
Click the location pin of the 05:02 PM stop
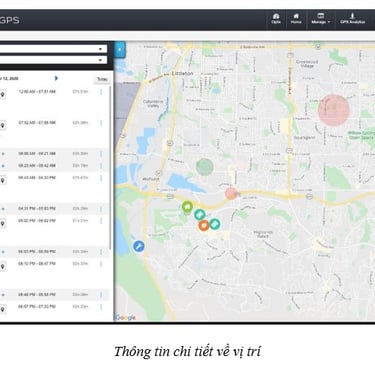coord(3,223)
